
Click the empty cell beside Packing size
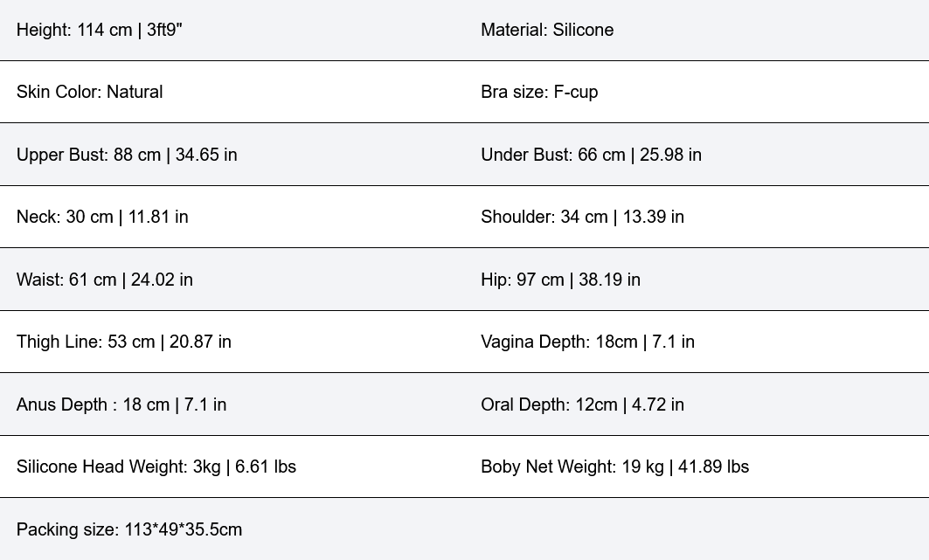(696, 529)
